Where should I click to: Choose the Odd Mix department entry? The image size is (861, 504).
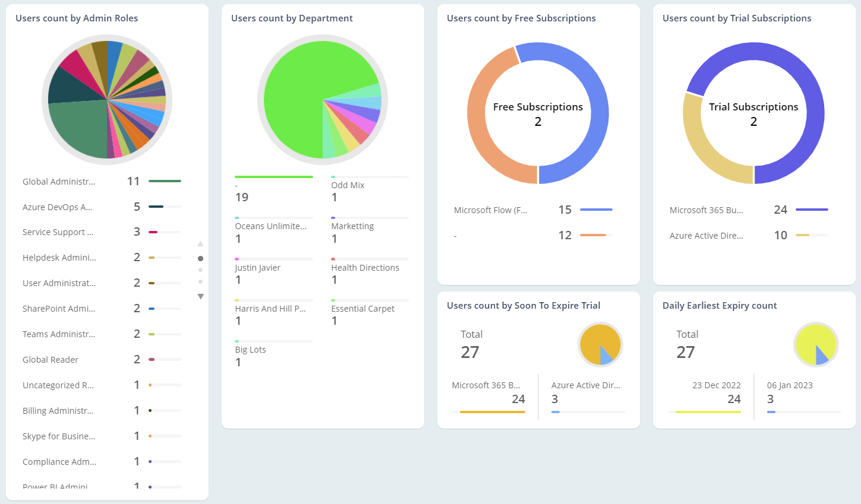pyautogui.click(x=348, y=185)
